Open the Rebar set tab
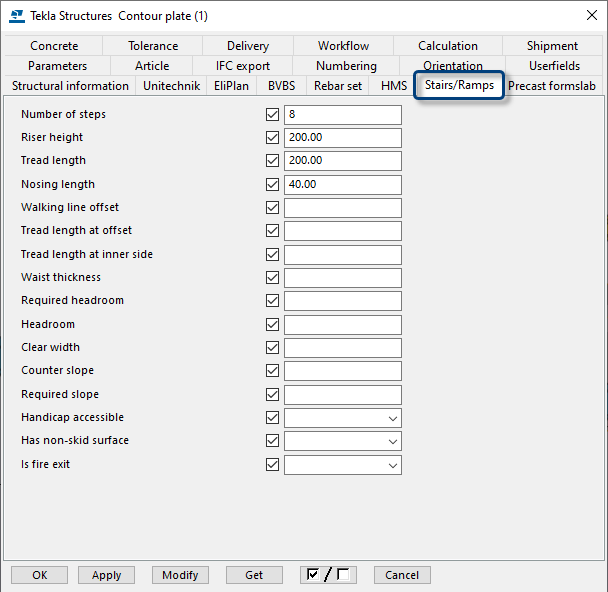Viewport: 608px width, 592px height. coord(338,86)
